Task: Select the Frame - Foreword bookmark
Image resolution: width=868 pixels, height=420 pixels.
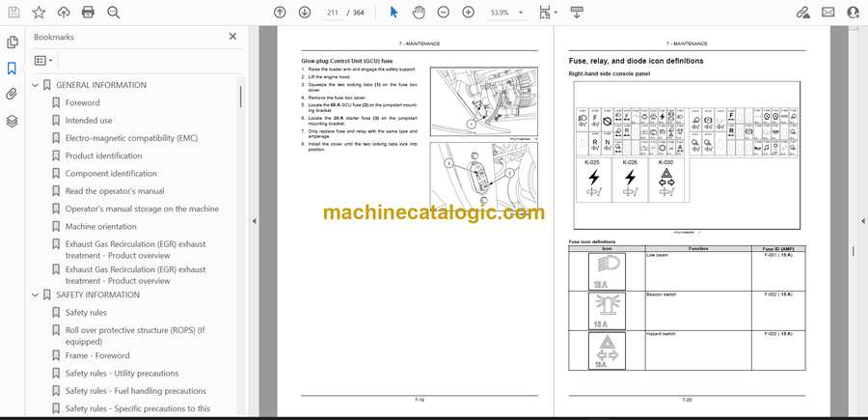Action: pos(97,355)
